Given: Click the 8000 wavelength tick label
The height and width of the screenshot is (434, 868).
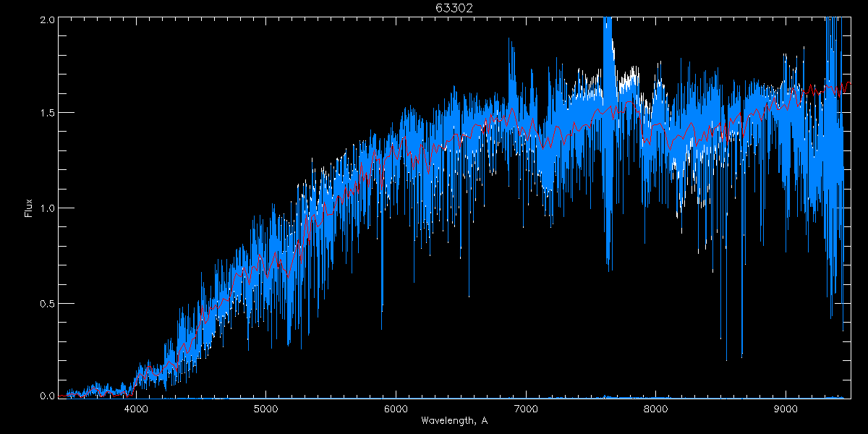Looking at the screenshot, I should tap(655, 409).
